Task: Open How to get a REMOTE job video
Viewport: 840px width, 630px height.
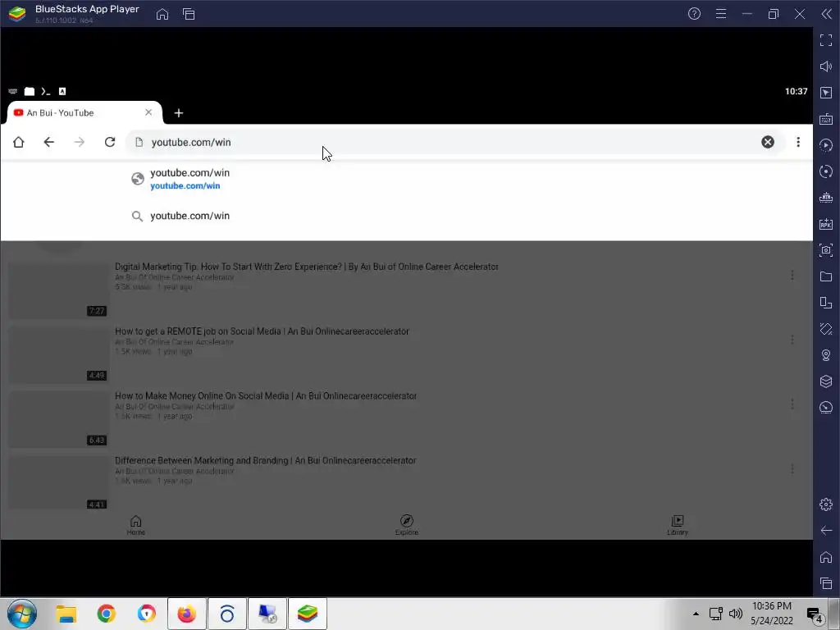Action: [262, 331]
